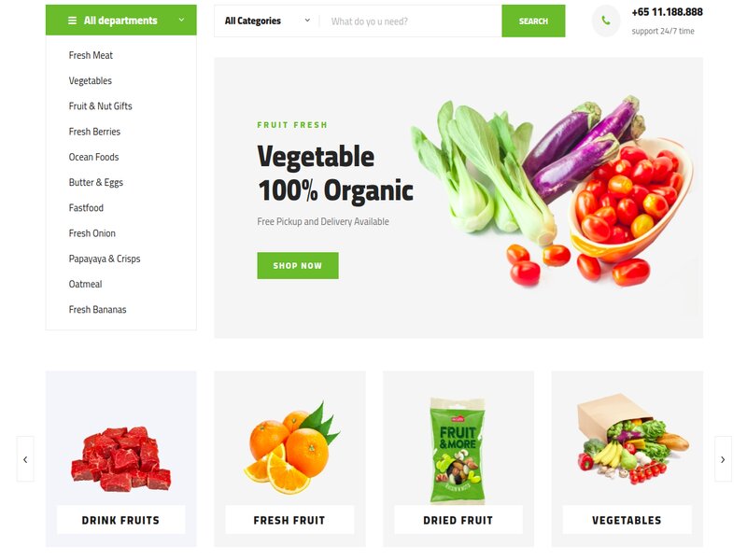747x560 pixels.
Task: Go to previous category with left arrow
Action: (25, 459)
